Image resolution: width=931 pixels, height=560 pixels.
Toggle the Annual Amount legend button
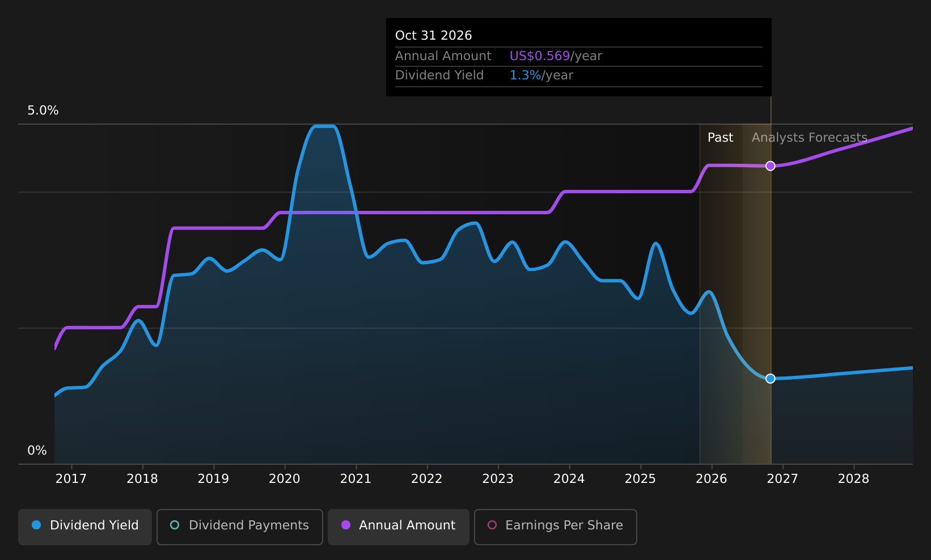click(399, 527)
